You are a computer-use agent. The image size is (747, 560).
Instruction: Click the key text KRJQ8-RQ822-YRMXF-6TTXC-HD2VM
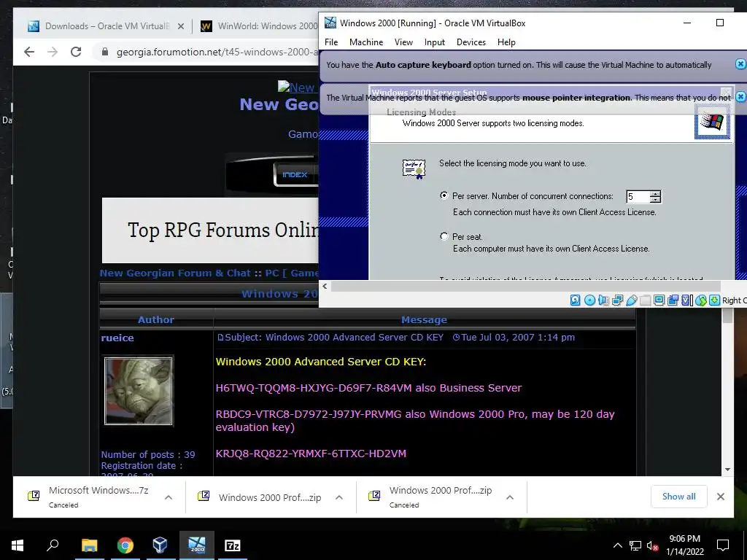tap(311, 454)
